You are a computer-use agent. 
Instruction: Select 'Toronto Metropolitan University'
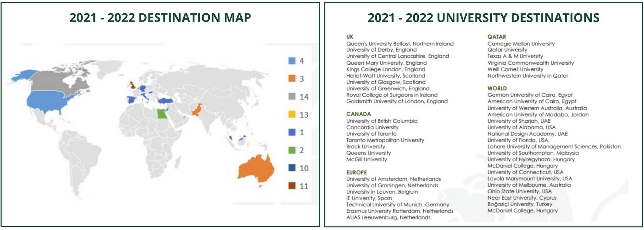point(385,140)
